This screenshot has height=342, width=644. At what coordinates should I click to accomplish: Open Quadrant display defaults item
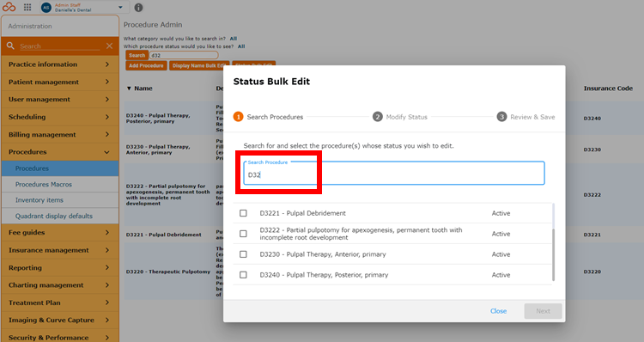[60, 217]
